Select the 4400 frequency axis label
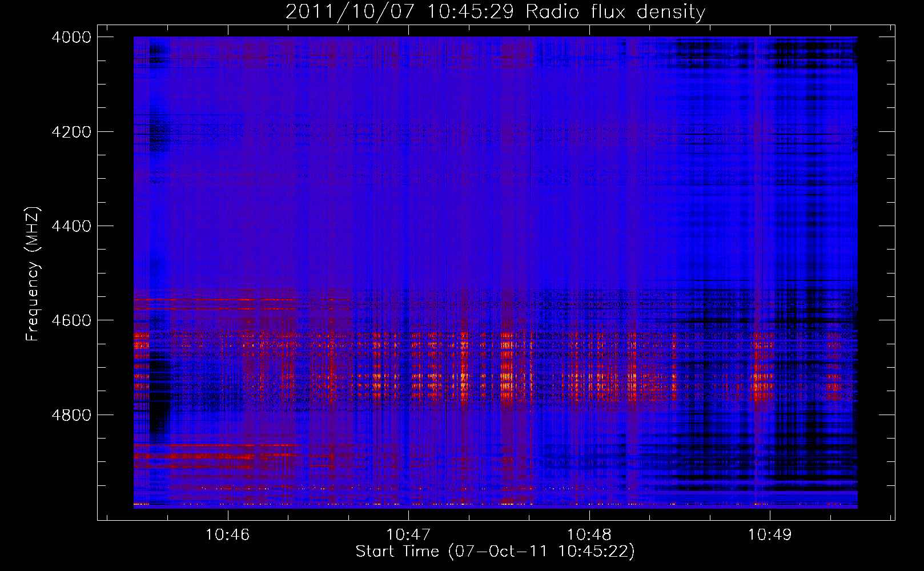 pos(71,226)
